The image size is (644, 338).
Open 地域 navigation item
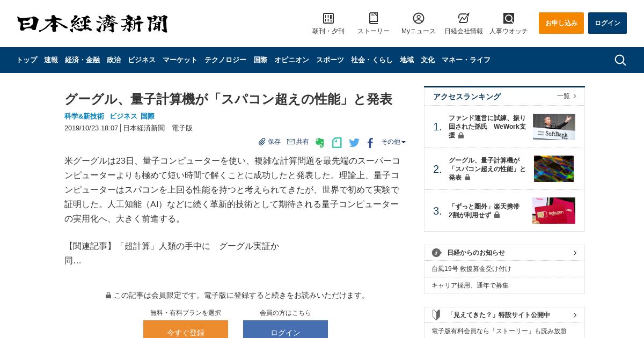407,60
